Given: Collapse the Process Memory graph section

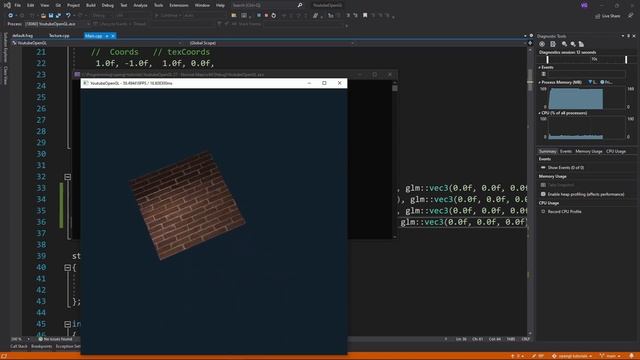Looking at the screenshot, I should (540, 82).
